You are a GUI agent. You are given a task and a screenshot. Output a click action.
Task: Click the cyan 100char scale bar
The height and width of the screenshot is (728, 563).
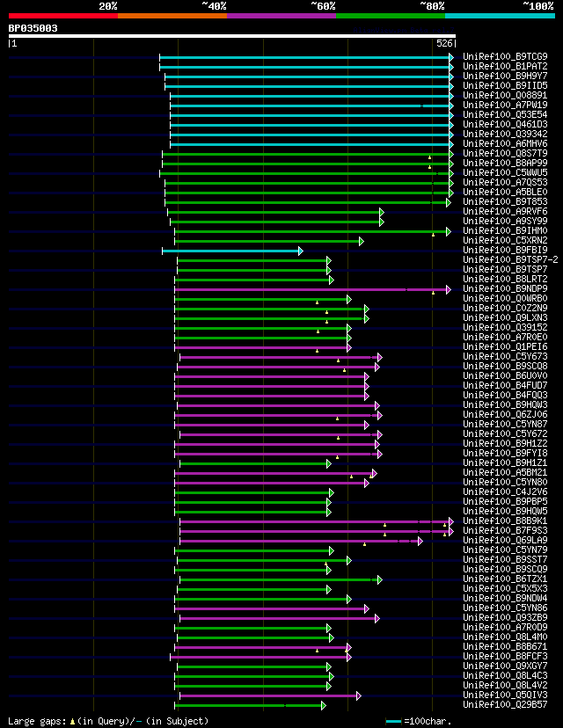point(393,722)
